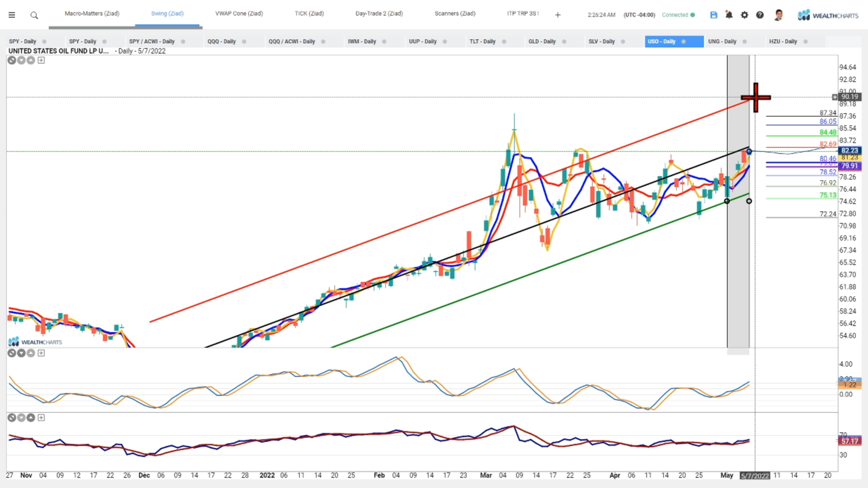Click the 57.17 RSI value label
868x488 pixels.
point(849,441)
